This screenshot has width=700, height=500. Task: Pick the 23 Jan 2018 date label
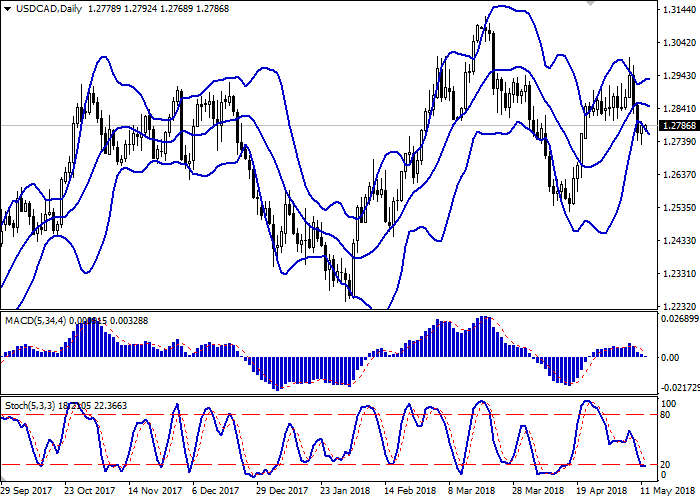[342, 492]
